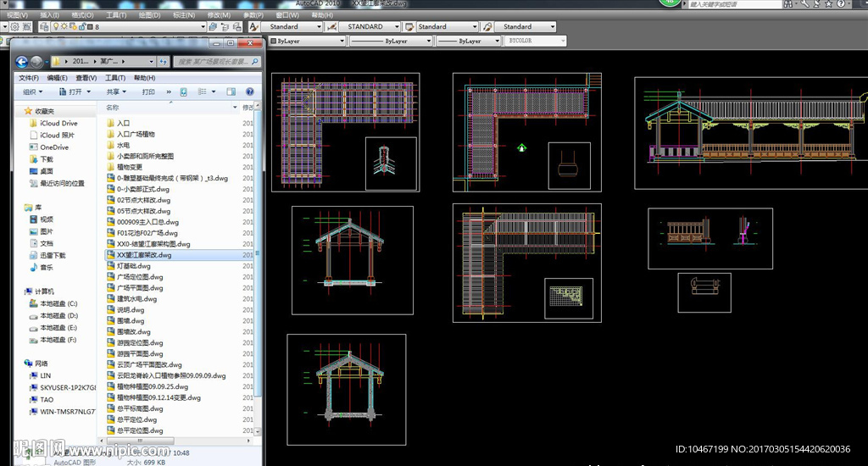Toggle the Explorer preview pane icon

231,92
